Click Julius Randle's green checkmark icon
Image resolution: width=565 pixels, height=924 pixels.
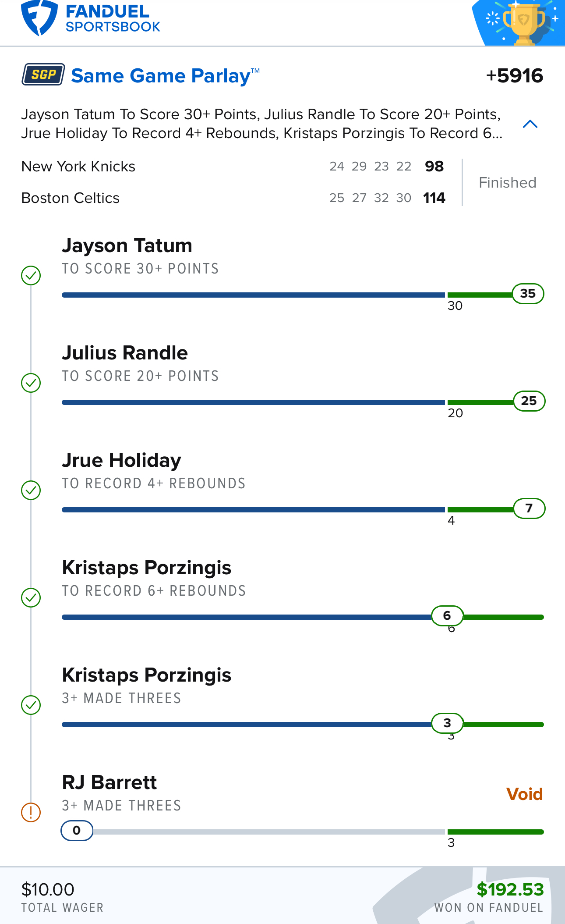[x=31, y=383]
